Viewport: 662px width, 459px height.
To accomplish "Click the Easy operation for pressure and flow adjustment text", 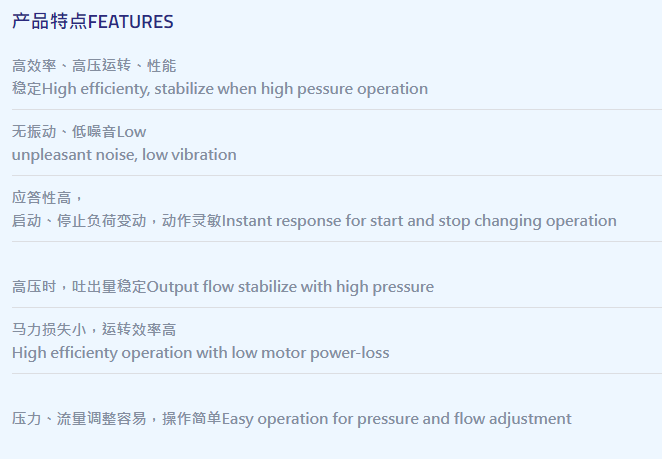I will [x=396, y=419].
